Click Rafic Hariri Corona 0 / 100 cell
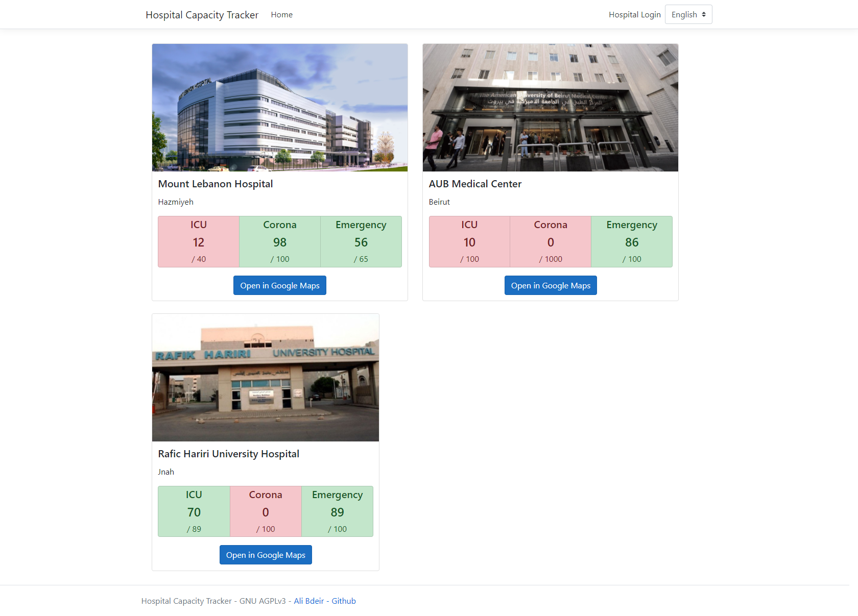858x616 pixels. pos(266,511)
